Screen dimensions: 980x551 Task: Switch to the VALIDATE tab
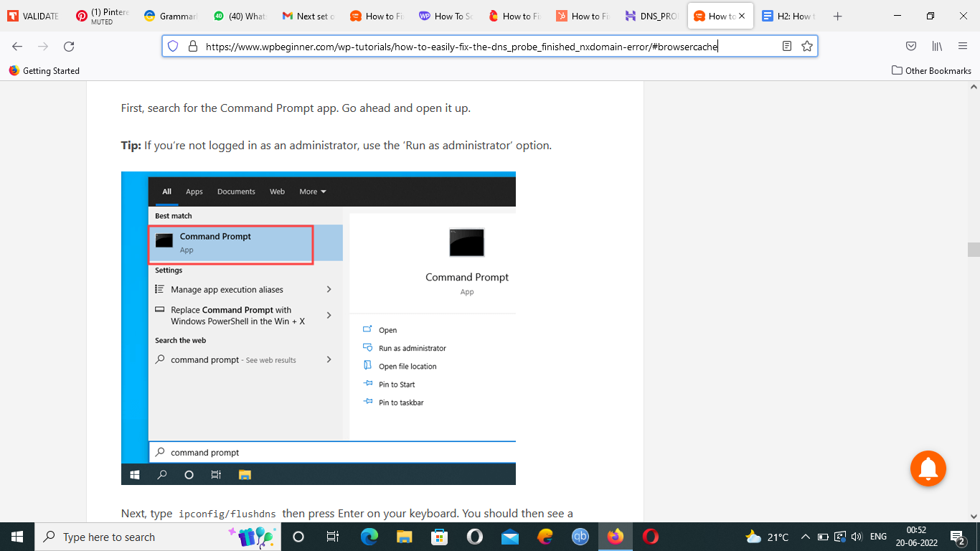tap(34, 16)
